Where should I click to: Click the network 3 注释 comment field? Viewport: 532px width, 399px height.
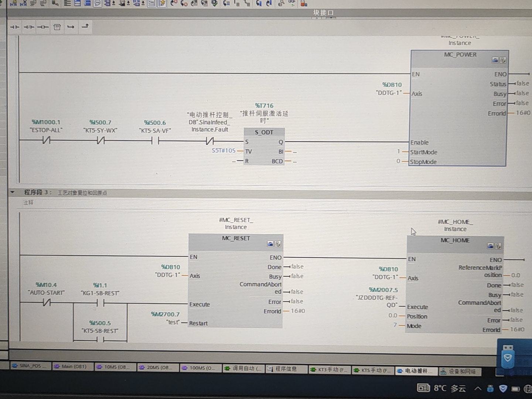[x=28, y=202]
